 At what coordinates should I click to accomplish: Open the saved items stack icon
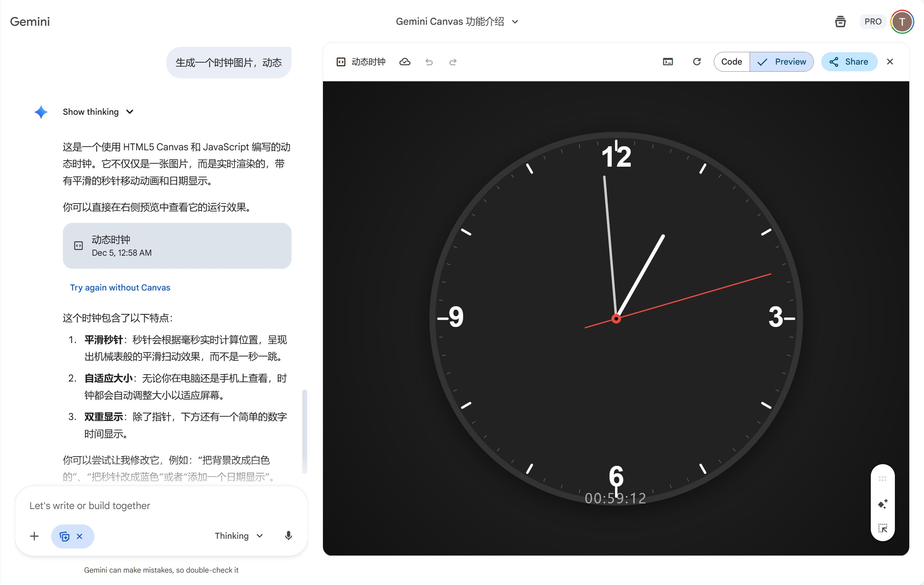pyautogui.click(x=840, y=21)
